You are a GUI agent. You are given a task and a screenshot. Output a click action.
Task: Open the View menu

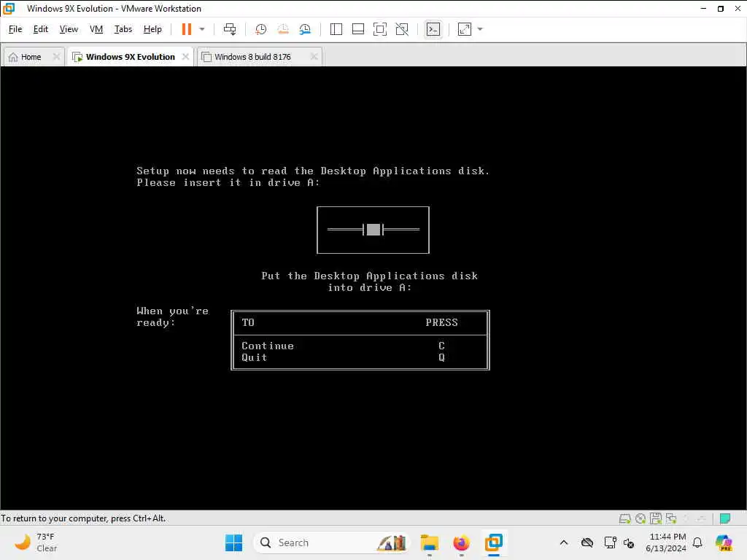[69, 29]
